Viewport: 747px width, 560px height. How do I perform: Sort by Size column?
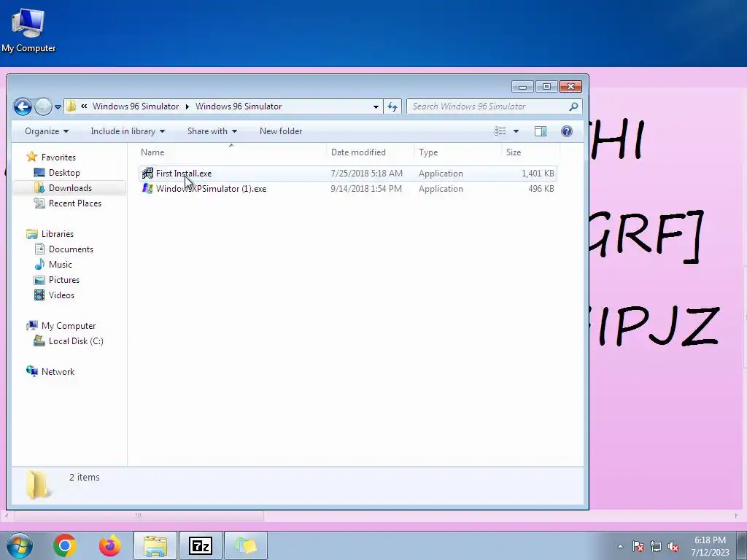(513, 152)
